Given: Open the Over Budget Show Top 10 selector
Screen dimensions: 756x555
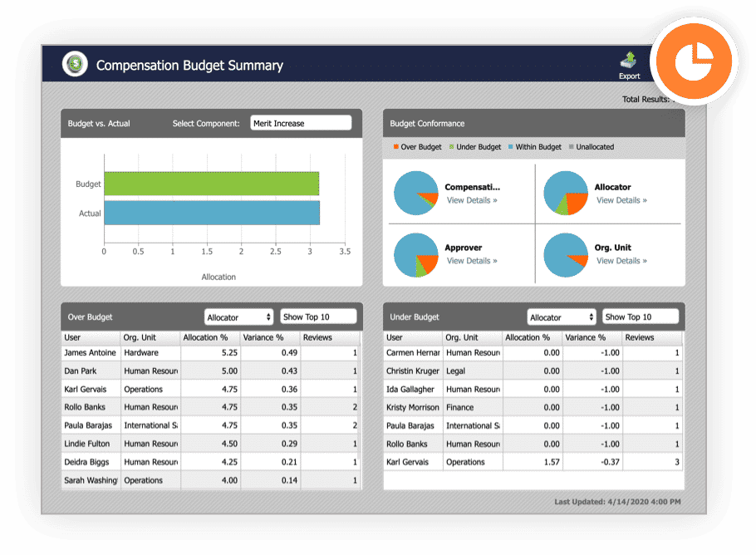Looking at the screenshot, I should pyautogui.click(x=318, y=317).
